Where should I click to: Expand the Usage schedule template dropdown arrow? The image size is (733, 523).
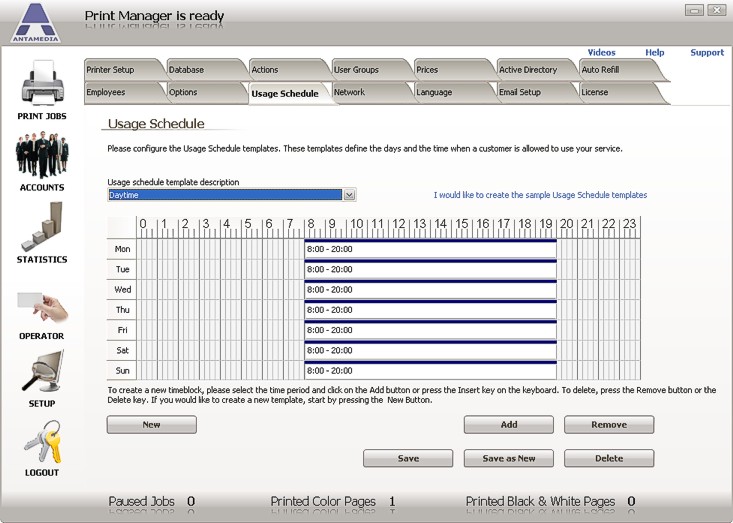tap(349, 195)
